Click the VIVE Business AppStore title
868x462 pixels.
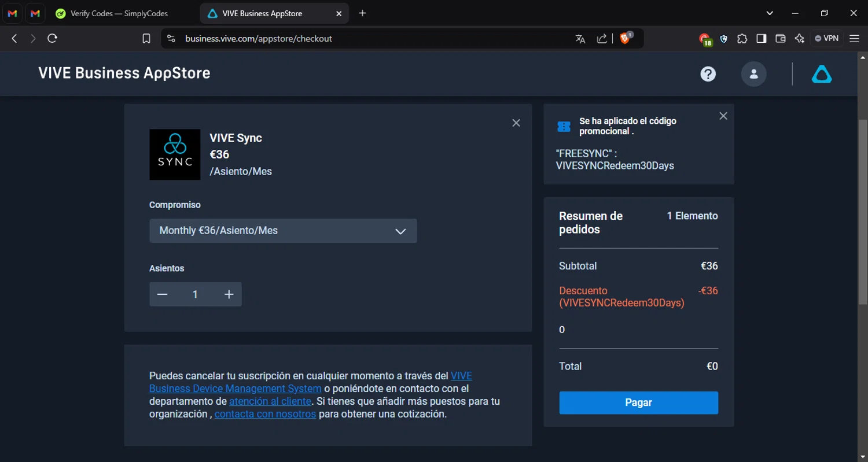click(124, 73)
